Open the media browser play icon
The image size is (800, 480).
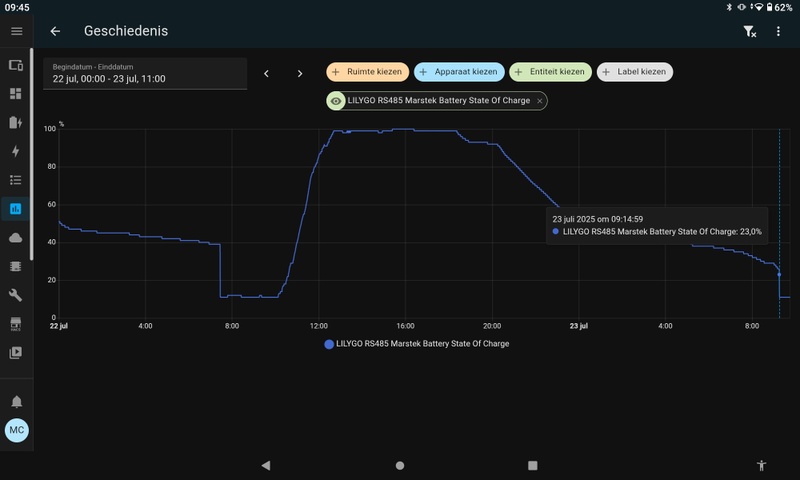(16, 352)
